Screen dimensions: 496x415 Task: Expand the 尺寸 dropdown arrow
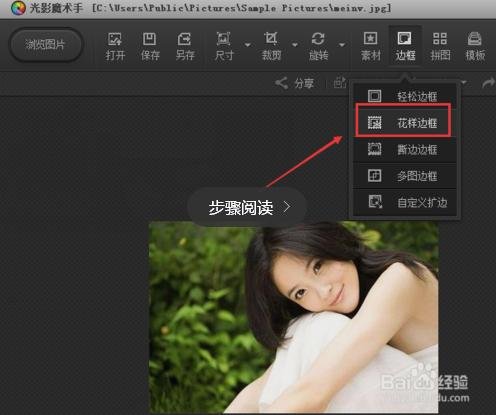click(248, 45)
